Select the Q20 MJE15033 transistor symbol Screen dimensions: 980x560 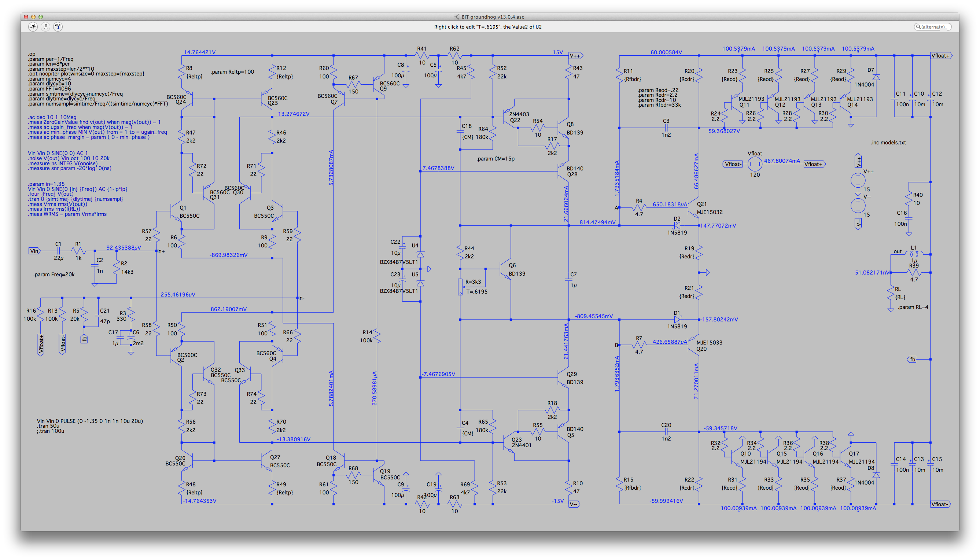point(693,345)
